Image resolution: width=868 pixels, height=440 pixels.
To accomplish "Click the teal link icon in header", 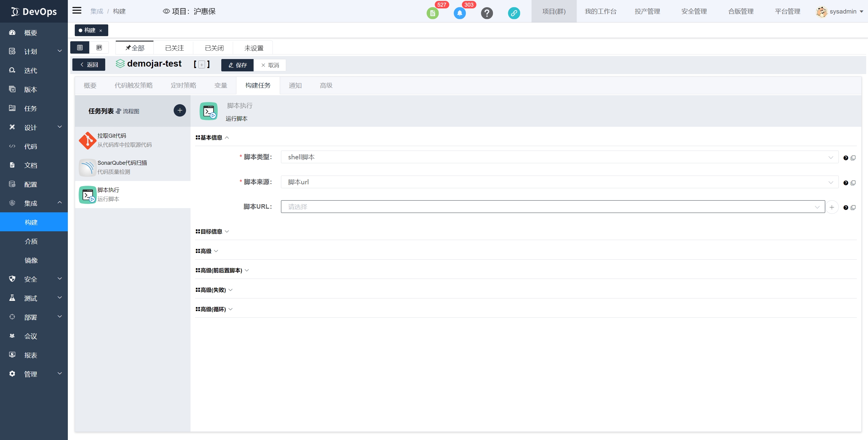I will (x=514, y=13).
